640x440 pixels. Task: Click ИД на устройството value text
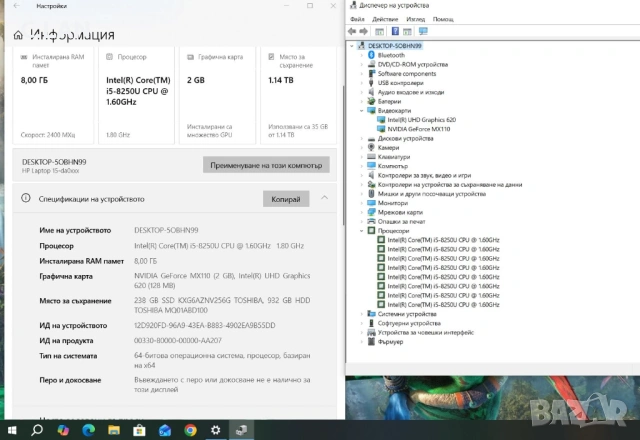204,325
